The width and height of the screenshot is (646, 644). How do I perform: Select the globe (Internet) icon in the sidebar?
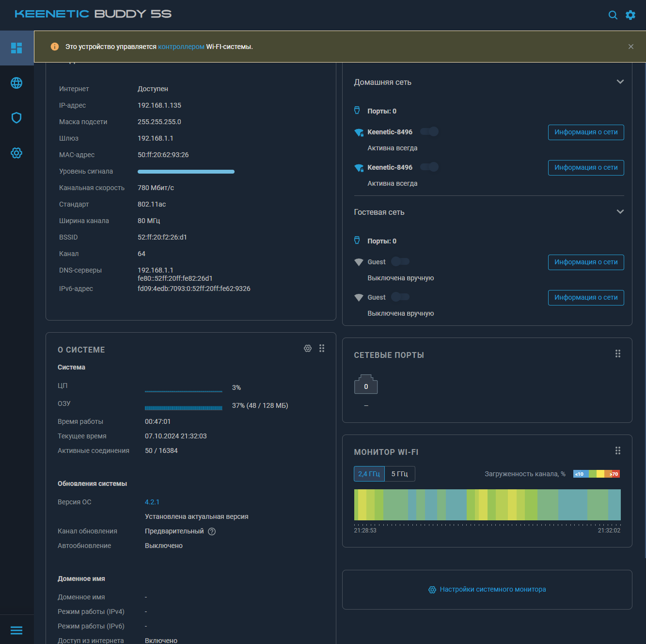tap(16, 83)
